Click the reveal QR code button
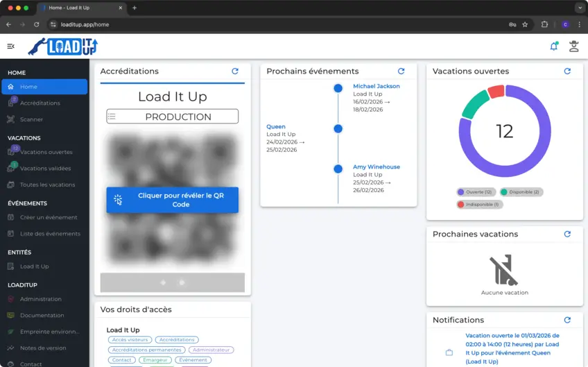This screenshot has width=588, height=367. click(x=172, y=200)
